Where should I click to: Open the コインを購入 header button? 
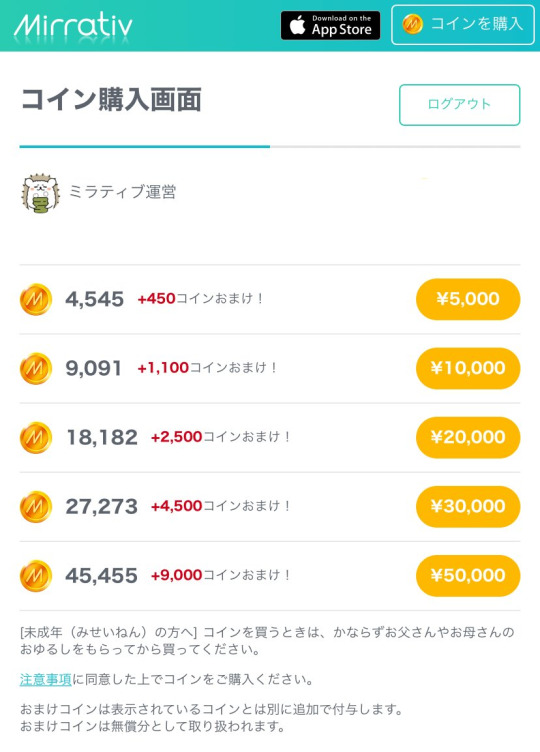(463, 24)
